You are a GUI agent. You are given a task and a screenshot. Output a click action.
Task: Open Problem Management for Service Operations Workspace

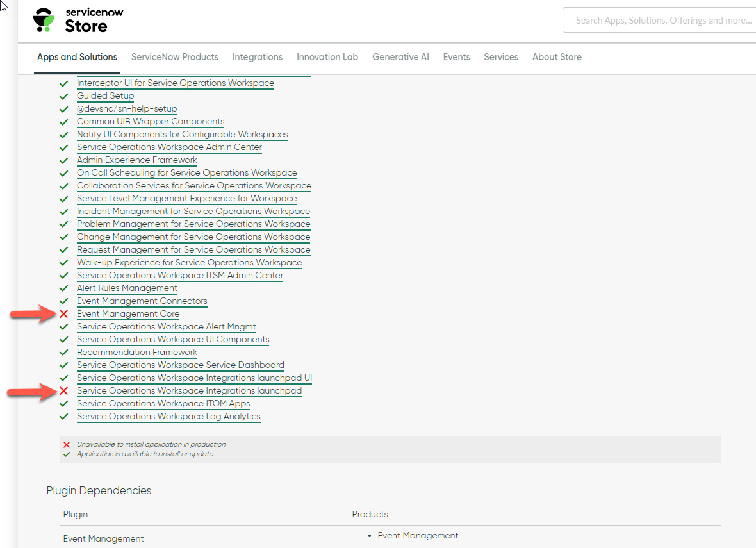(193, 224)
